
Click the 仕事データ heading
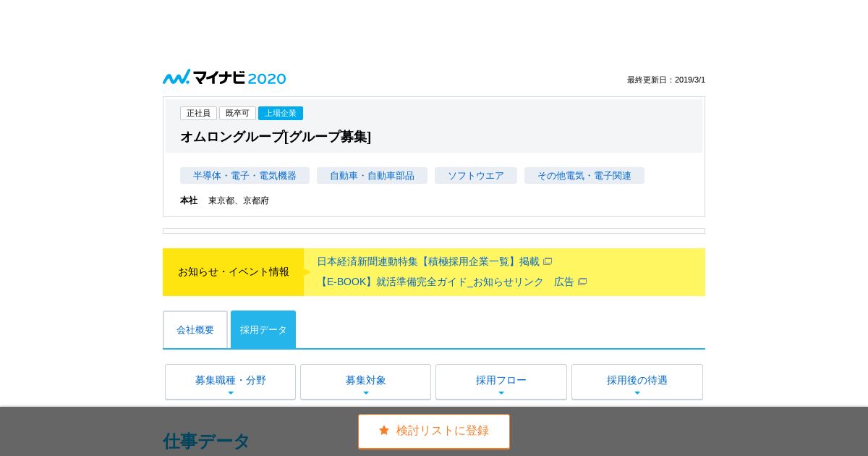[x=206, y=441]
